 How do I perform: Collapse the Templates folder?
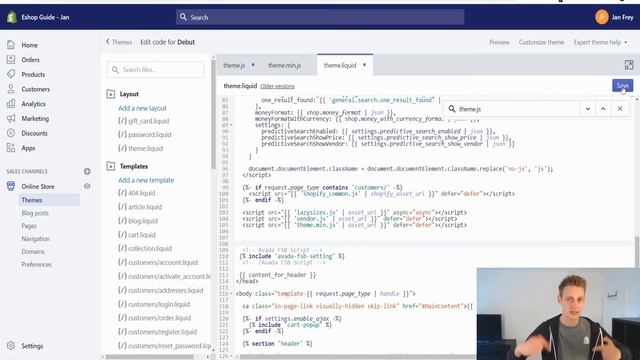click(x=111, y=166)
